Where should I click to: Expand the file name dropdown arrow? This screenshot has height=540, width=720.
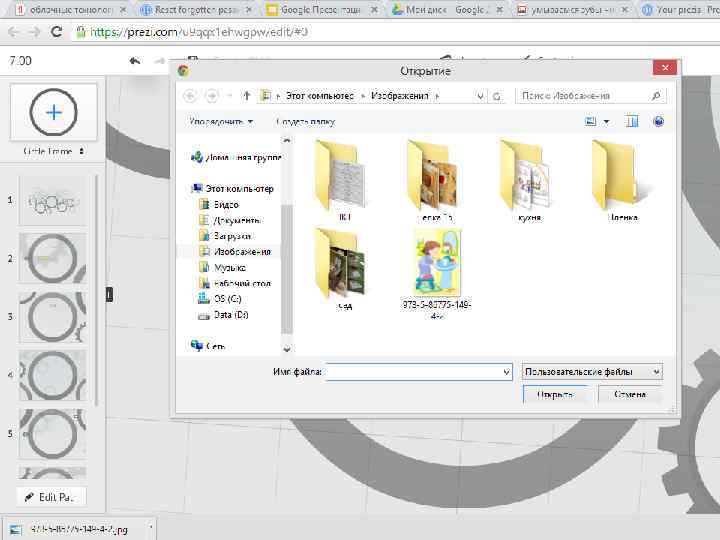coord(506,371)
